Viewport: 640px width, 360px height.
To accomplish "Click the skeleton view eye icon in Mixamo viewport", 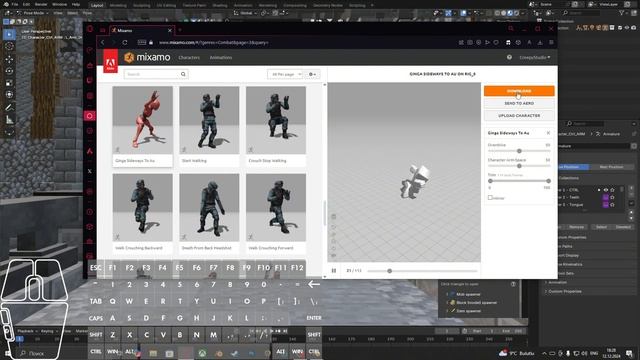I will [x=333, y=256].
